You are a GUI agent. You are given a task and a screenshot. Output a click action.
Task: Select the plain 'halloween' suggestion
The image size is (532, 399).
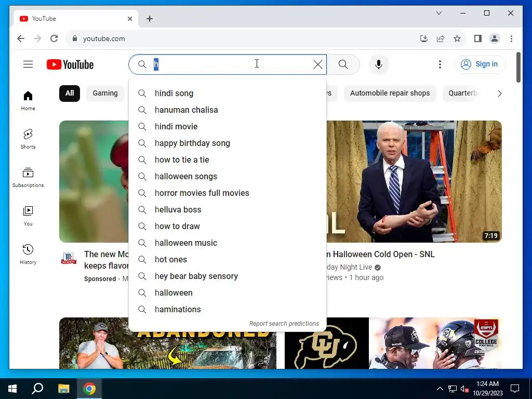(228, 293)
